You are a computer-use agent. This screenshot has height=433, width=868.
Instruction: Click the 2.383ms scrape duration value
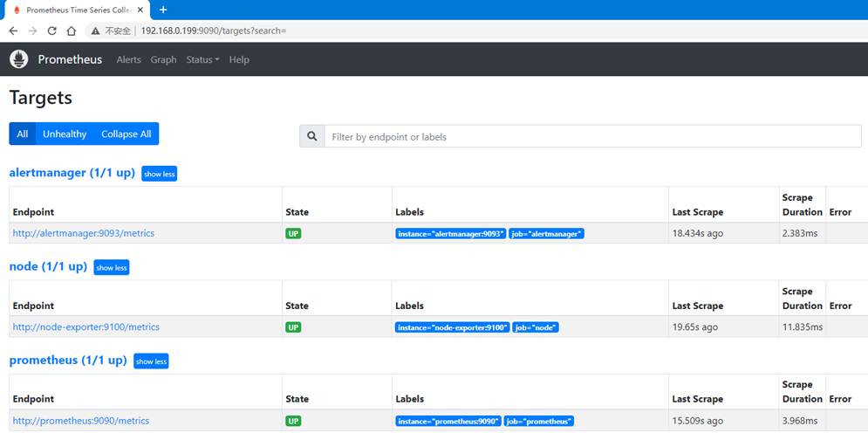coord(800,234)
